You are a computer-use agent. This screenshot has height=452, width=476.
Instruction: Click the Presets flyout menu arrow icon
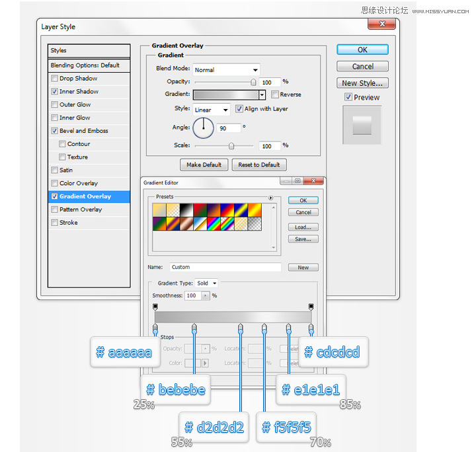(270, 198)
